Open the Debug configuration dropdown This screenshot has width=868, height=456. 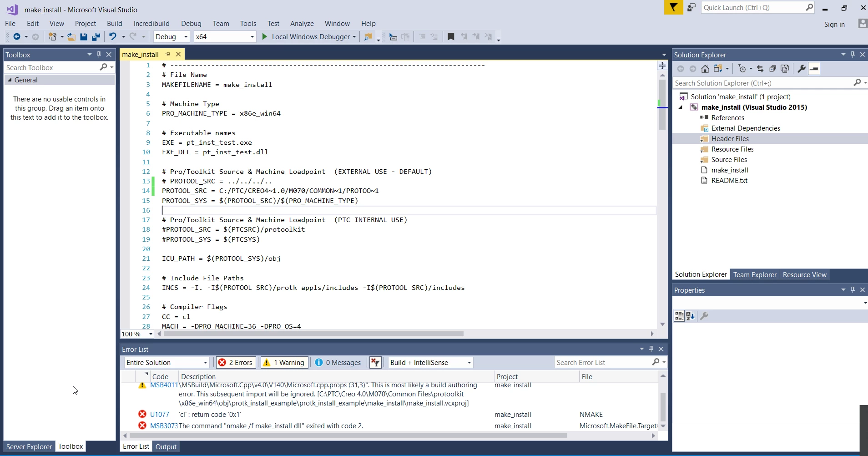[x=172, y=37]
